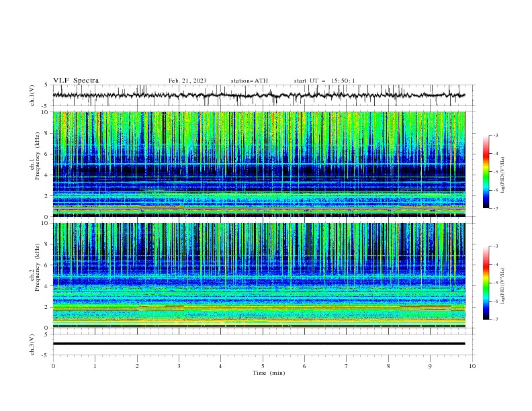Click the lower color bar log(PSD) label

pyautogui.click(x=503, y=285)
